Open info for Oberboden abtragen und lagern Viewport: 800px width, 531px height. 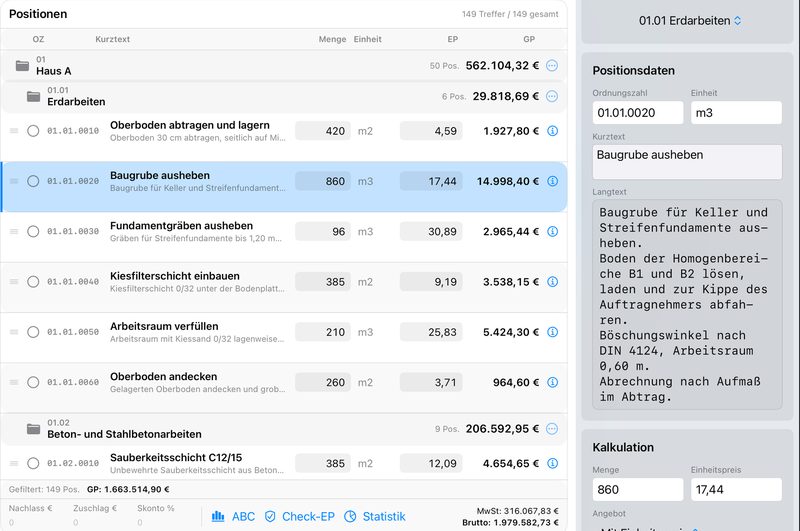point(552,131)
